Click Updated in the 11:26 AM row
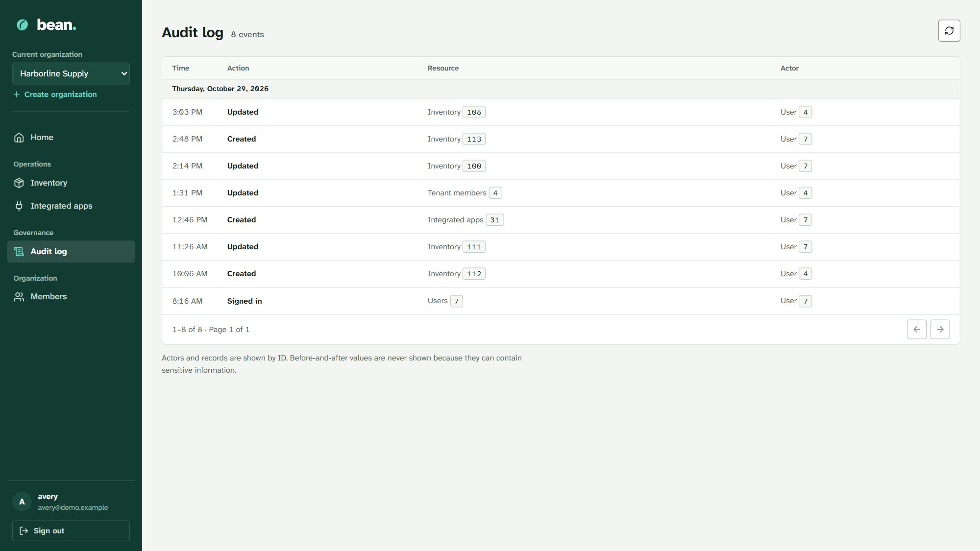Viewport: 980px width, 551px height. pyautogui.click(x=243, y=247)
